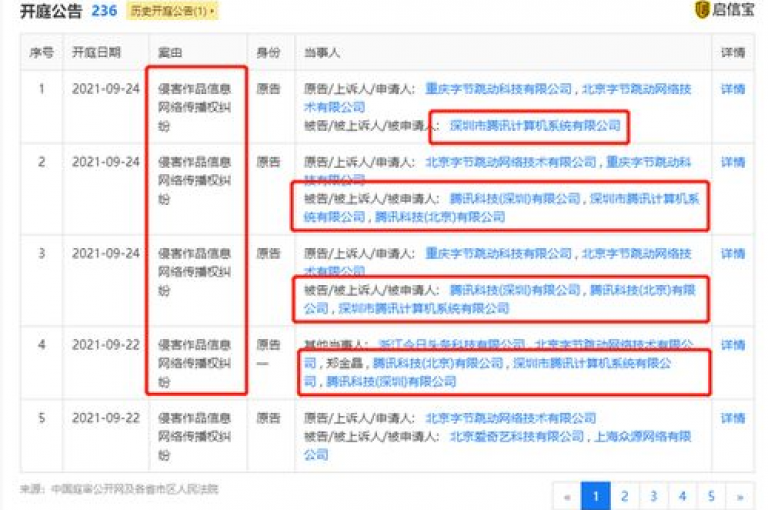Go to page 4 in pagination

point(682,497)
